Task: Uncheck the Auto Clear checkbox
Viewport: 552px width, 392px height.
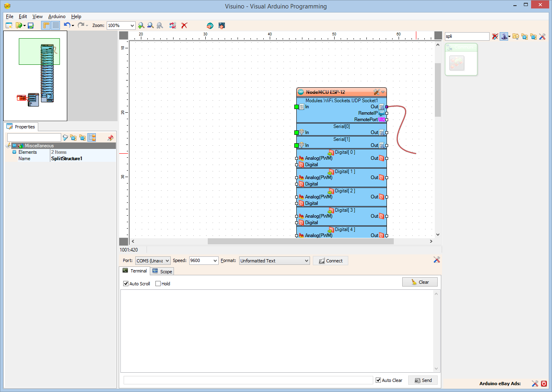Action: click(378, 380)
